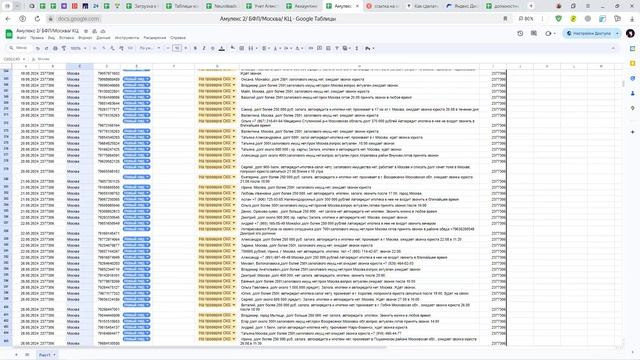The width and height of the screenshot is (640, 360).
Task: Expand the text wrapping dropdown
Action: point(291,48)
